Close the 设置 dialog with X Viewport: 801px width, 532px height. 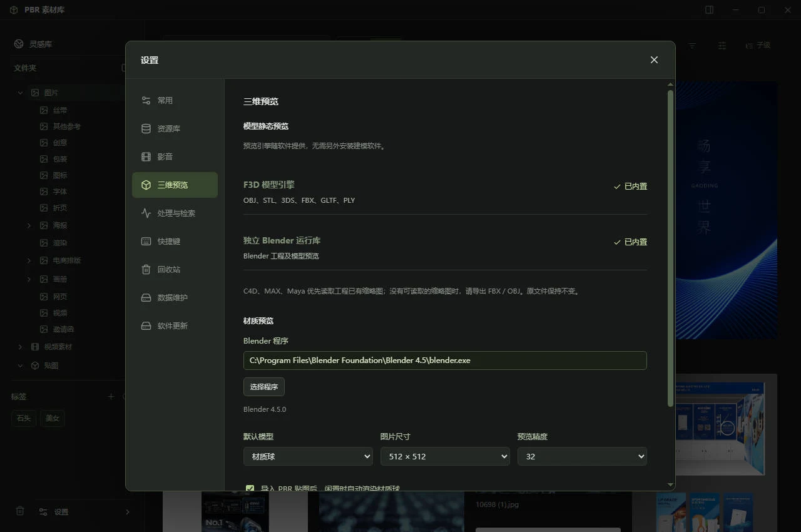pyautogui.click(x=654, y=59)
